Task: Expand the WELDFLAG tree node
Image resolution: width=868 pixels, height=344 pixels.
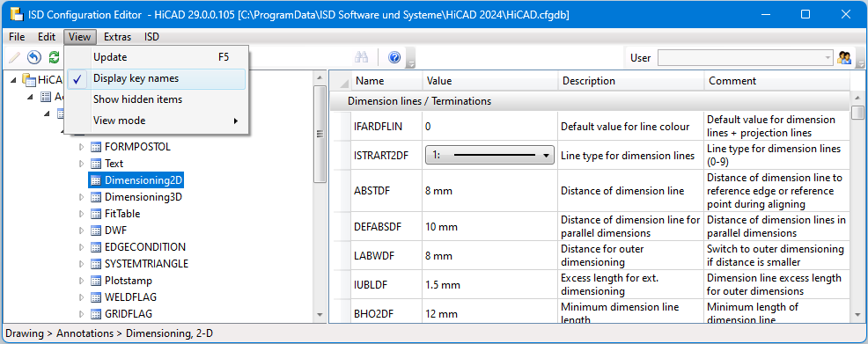Action: pyautogui.click(x=82, y=297)
